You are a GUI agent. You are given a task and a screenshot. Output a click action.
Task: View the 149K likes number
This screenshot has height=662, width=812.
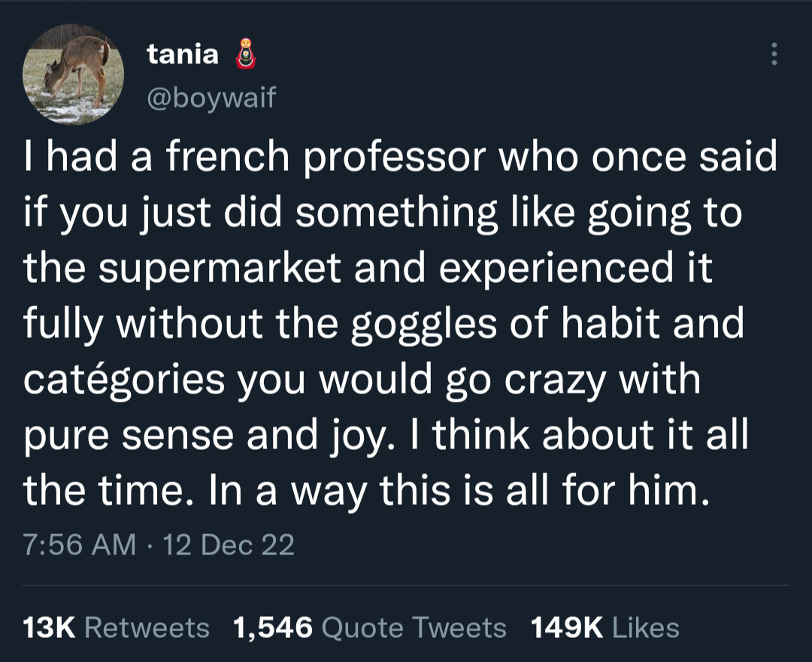coord(567,627)
